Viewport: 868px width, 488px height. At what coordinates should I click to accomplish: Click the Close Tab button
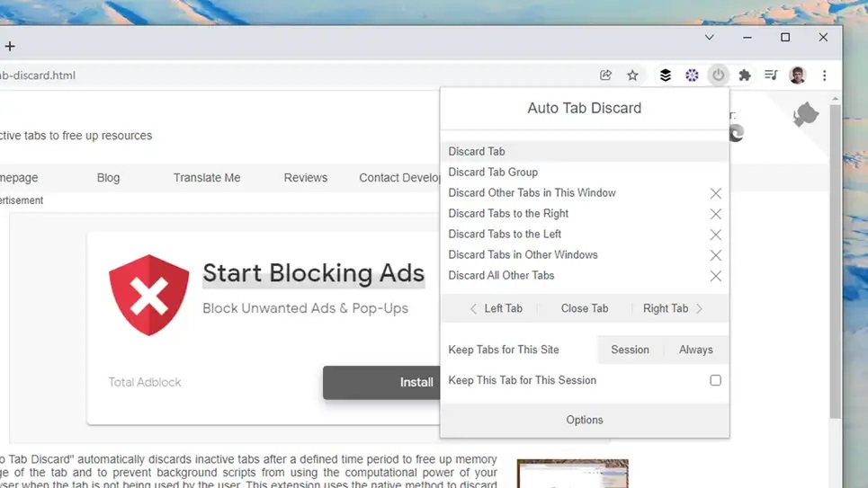[585, 308]
